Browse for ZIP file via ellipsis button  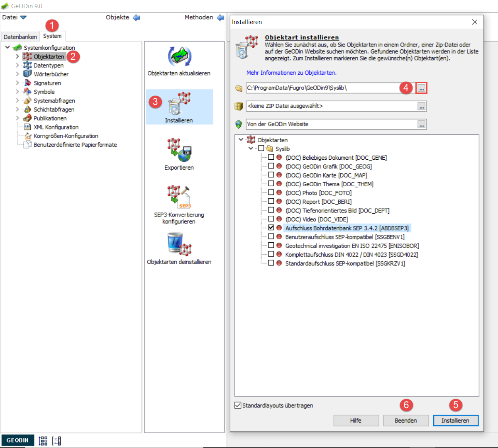(x=422, y=106)
